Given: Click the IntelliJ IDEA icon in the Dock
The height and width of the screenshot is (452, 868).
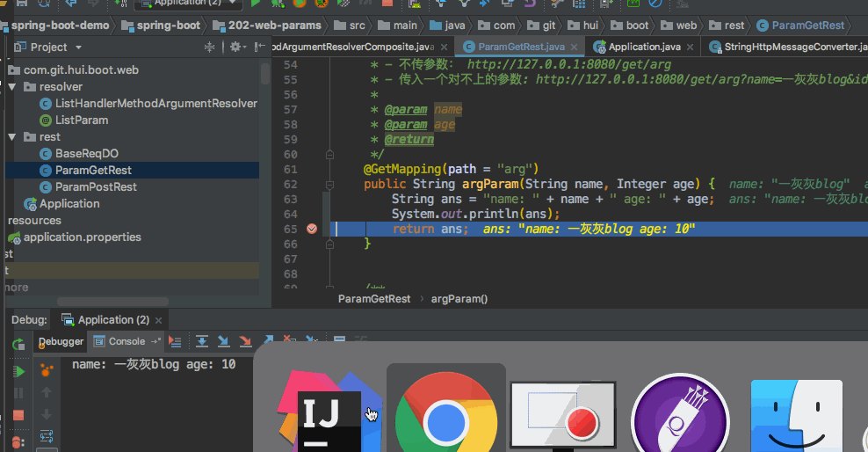Looking at the screenshot, I should (x=329, y=413).
